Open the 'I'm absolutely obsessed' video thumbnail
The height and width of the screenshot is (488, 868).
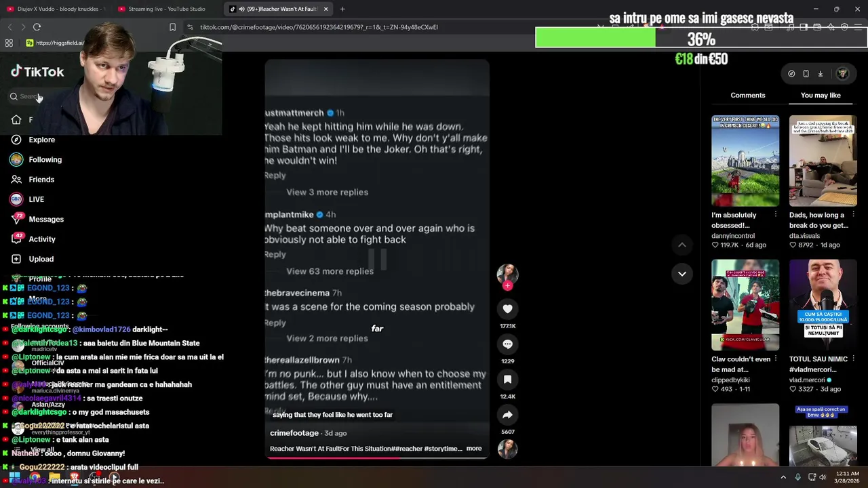[745, 161]
